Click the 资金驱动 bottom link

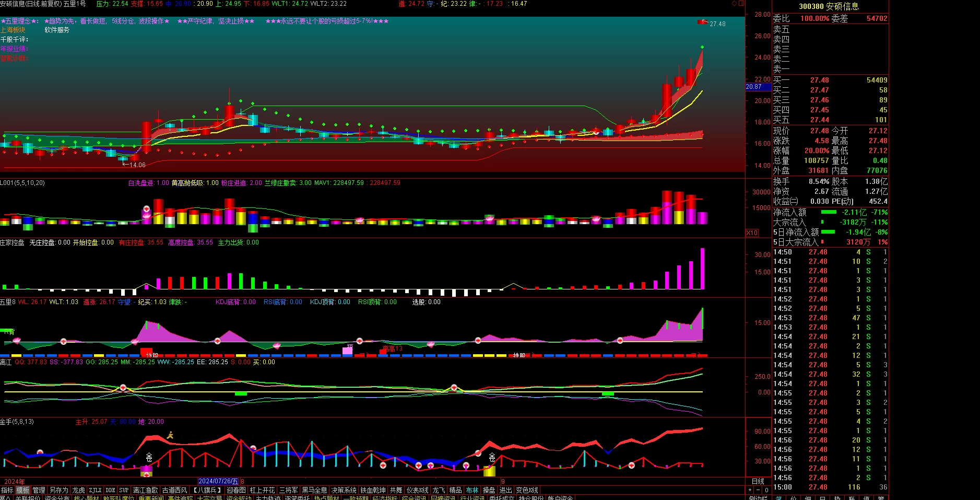pyautogui.click(x=239, y=498)
